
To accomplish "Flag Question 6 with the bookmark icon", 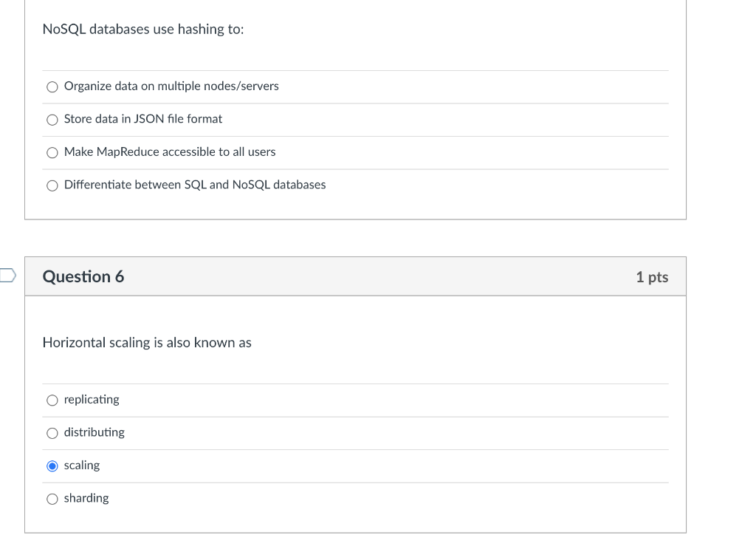I will point(7,276).
